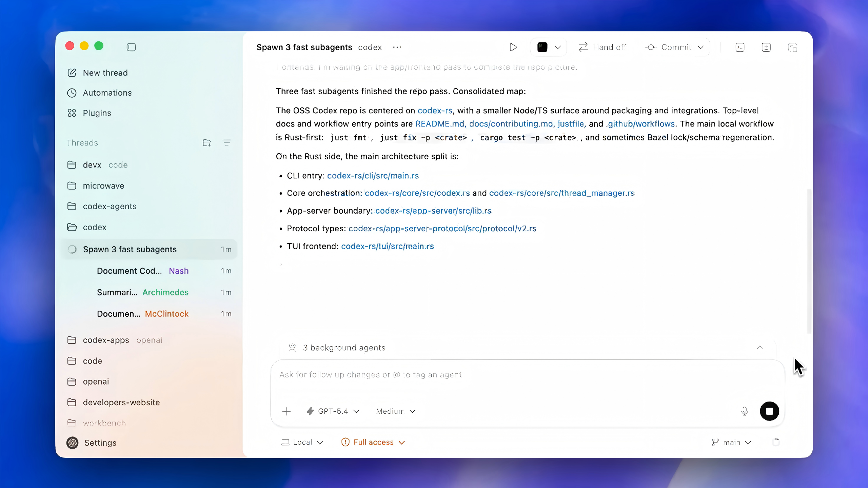Click the microphone dictation icon
This screenshot has width=868, height=488.
(744, 411)
